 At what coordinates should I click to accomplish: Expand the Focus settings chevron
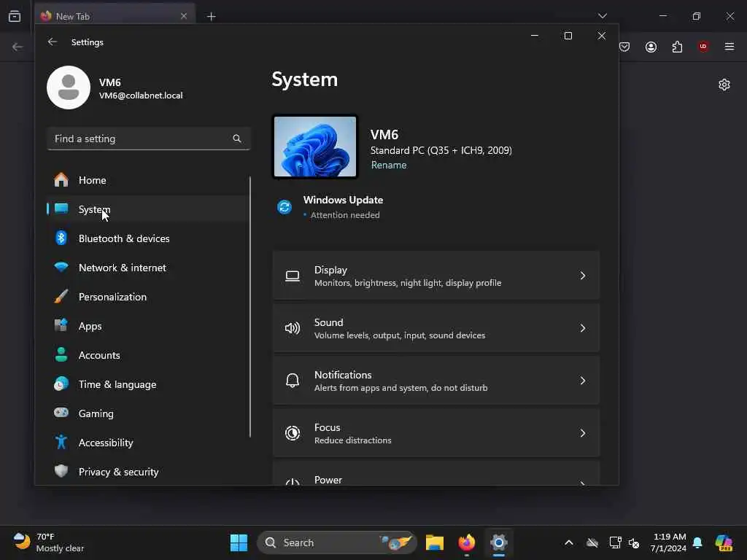point(583,433)
